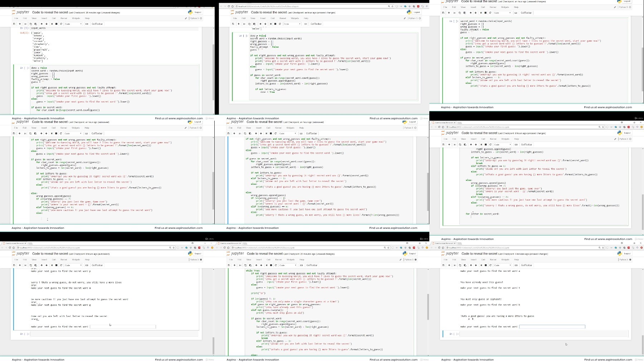The height and width of the screenshot is (362, 644).
Task: Run cell in the bottom-left Jupyter tile
Action: (52, 265)
